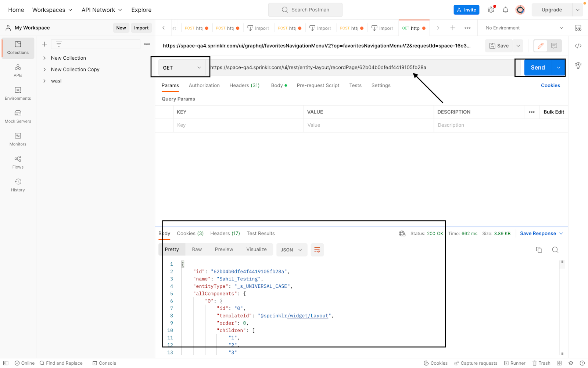Click the collections filter icon

coord(59,44)
